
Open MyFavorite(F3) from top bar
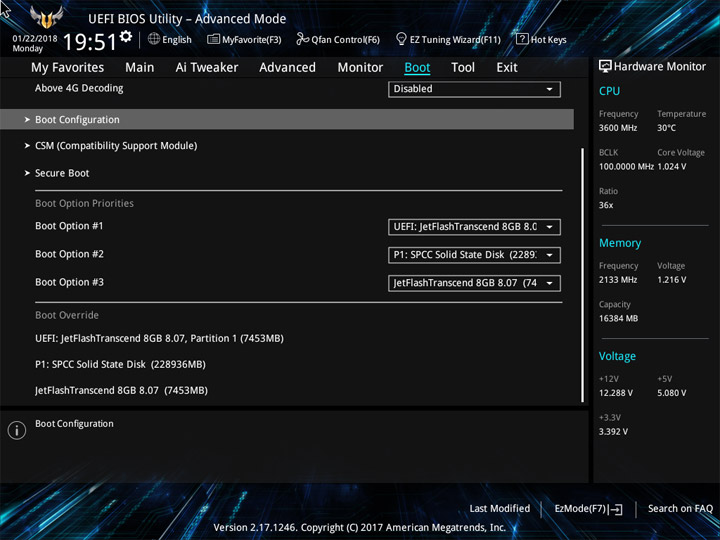[252, 40]
